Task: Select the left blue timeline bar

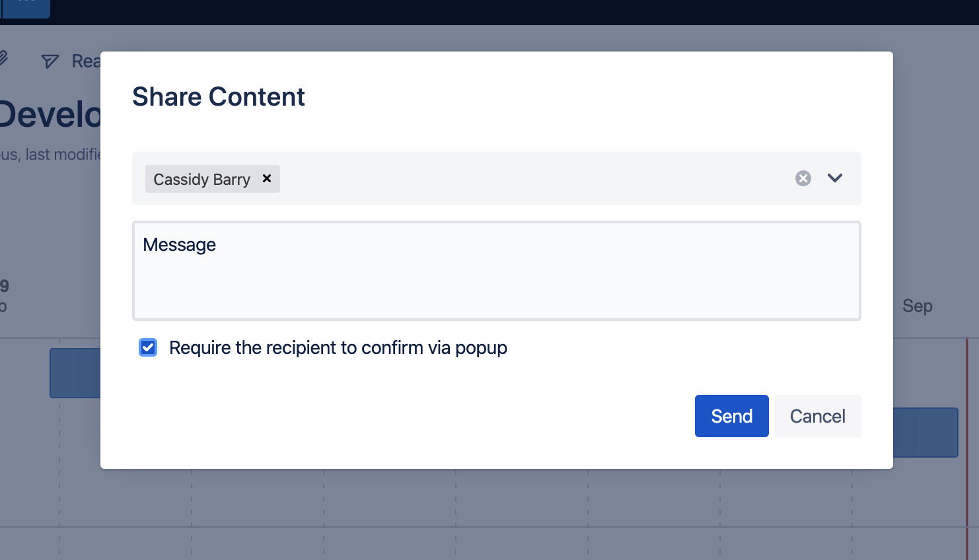Action: 75,373
